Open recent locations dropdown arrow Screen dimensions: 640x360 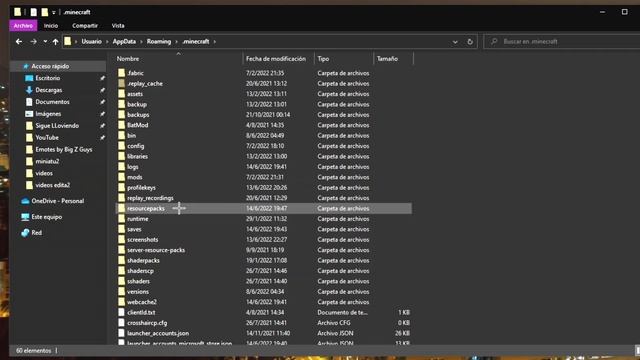pyautogui.click(x=45, y=42)
